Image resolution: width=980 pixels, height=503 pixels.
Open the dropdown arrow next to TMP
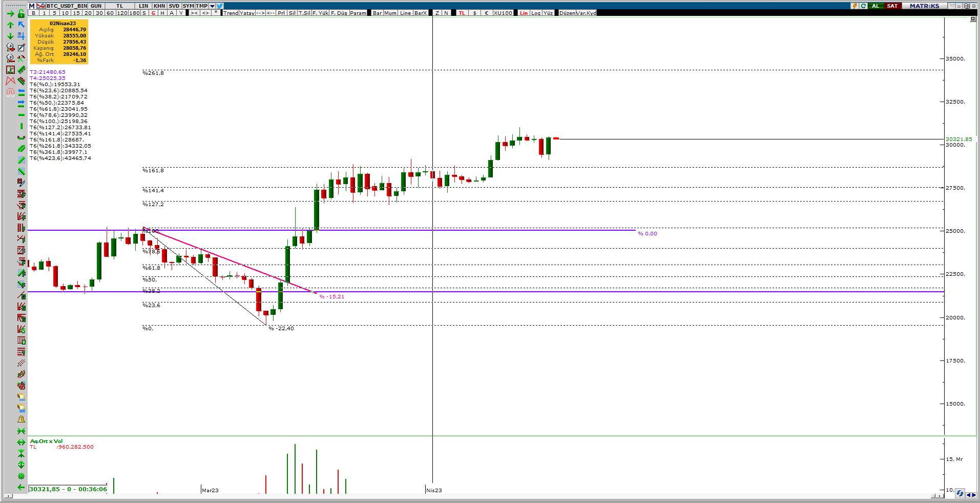coord(212,6)
